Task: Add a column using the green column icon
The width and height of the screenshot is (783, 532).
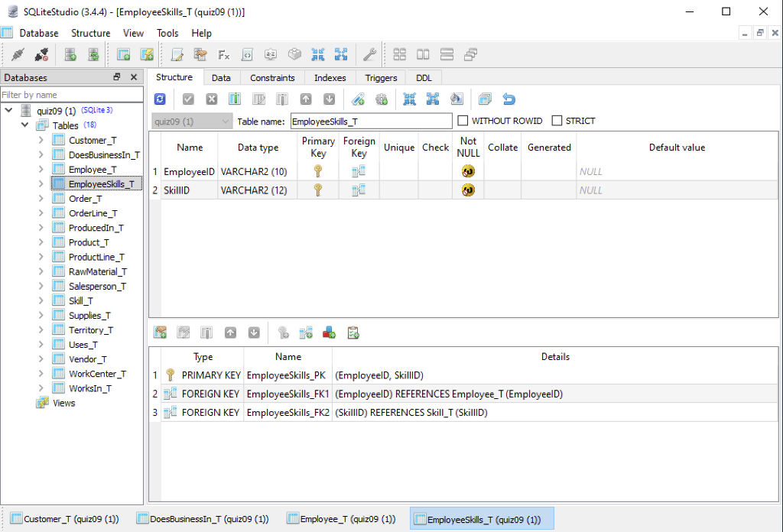Action: click(235, 99)
